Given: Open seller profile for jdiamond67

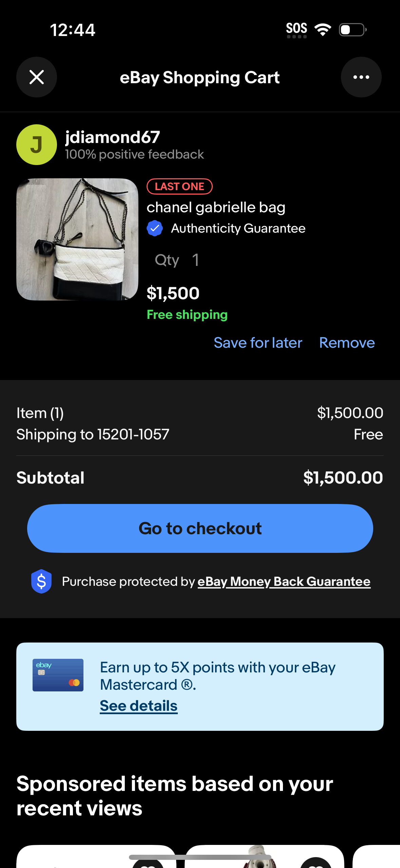Looking at the screenshot, I should coord(112,138).
